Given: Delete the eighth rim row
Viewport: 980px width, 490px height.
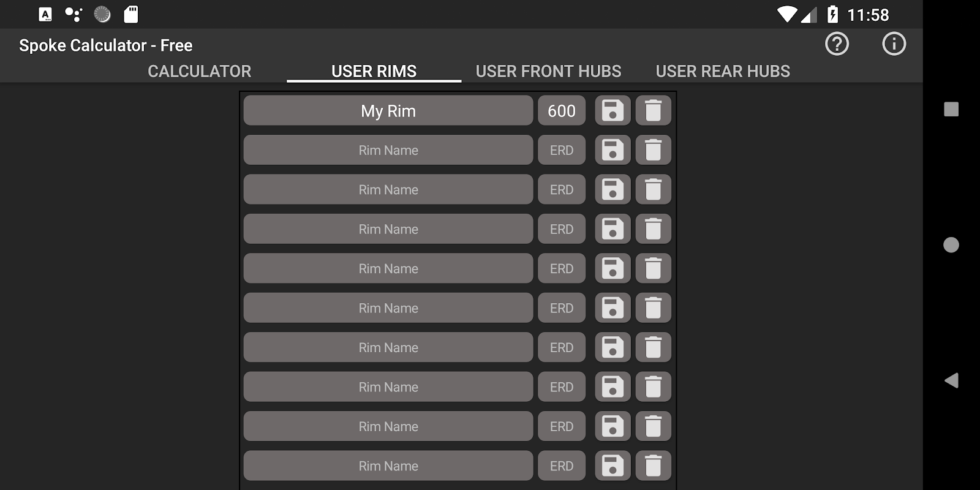Looking at the screenshot, I should 653,387.
